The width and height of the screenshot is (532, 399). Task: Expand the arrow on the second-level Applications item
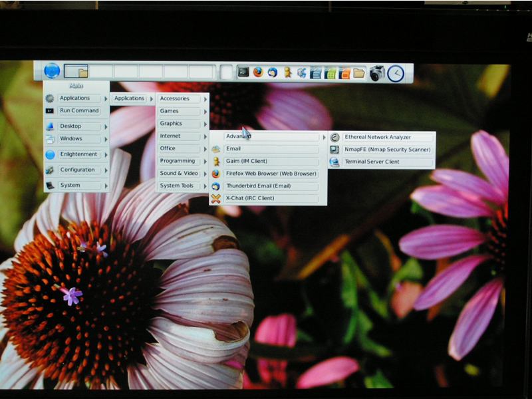click(x=152, y=99)
